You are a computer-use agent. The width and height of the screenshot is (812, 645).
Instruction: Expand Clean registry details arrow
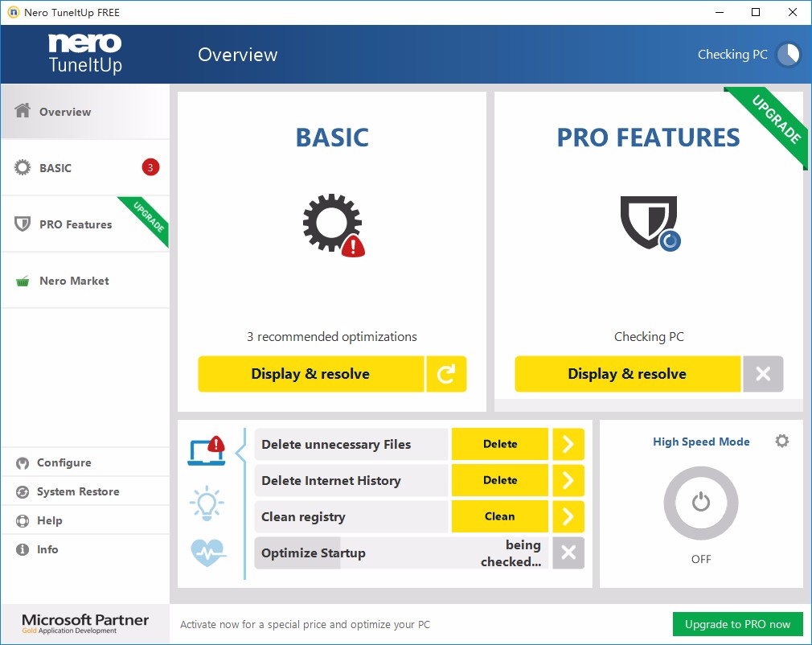click(568, 516)
